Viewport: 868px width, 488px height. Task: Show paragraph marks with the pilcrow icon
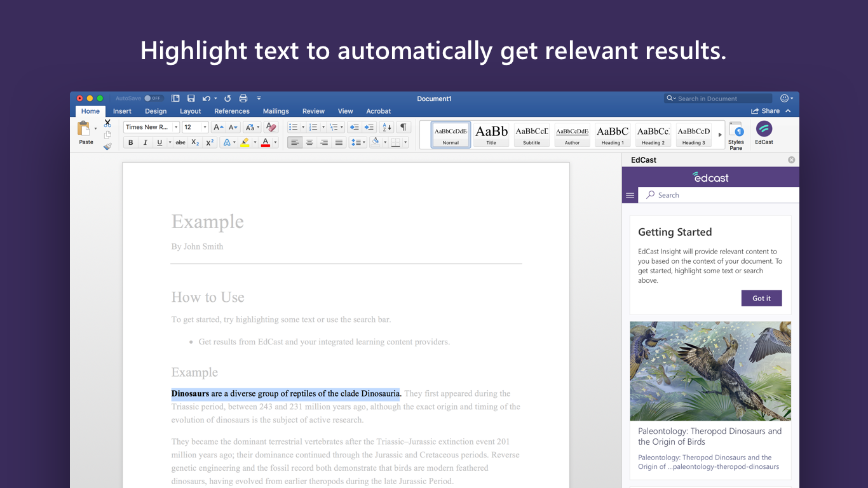coord(403,127)
